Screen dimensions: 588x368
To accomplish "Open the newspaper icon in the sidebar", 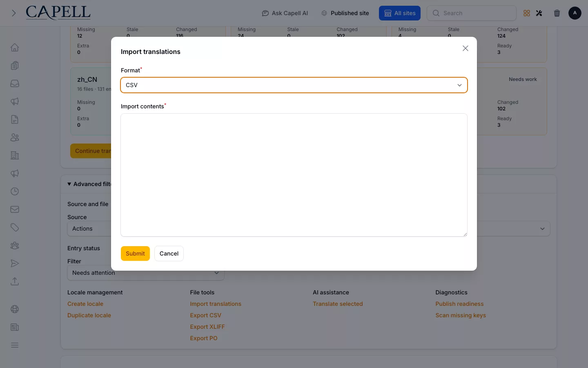I will [x=15, y=327].
